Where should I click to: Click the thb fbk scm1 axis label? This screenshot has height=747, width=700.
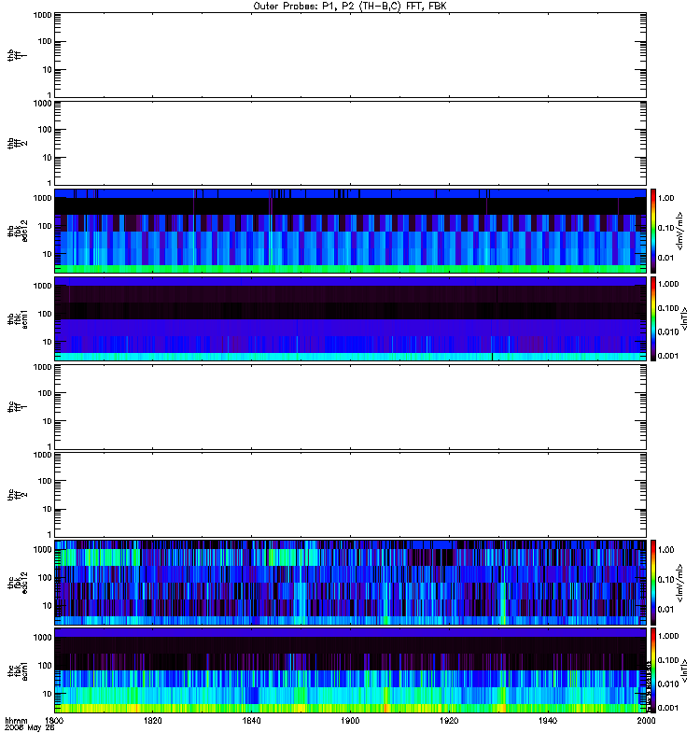[18, 319]
